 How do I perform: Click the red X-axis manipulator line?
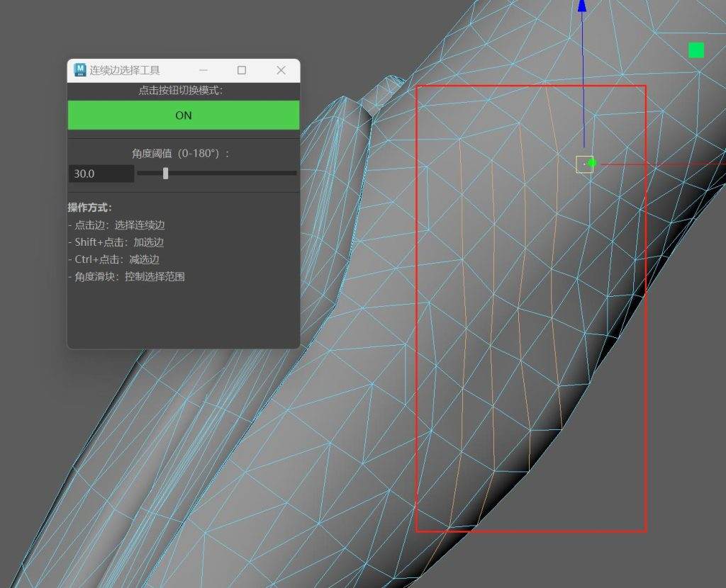click(659, 164)
